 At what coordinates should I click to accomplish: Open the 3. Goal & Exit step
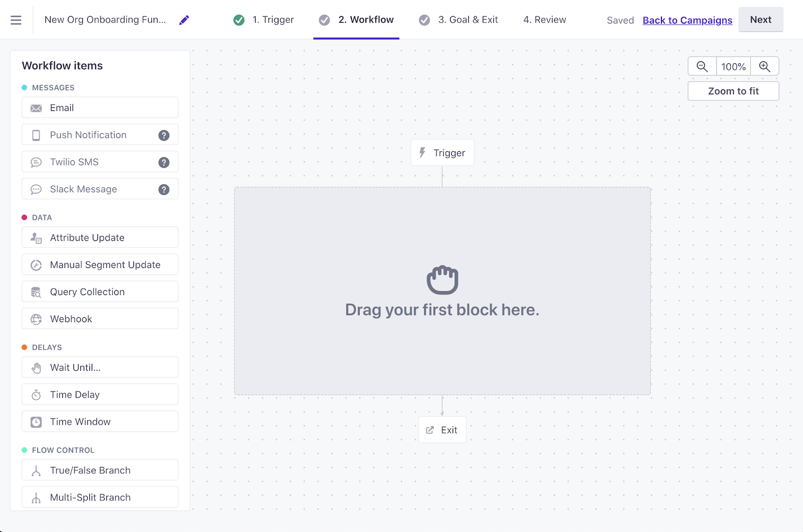(x=468, y=20)
